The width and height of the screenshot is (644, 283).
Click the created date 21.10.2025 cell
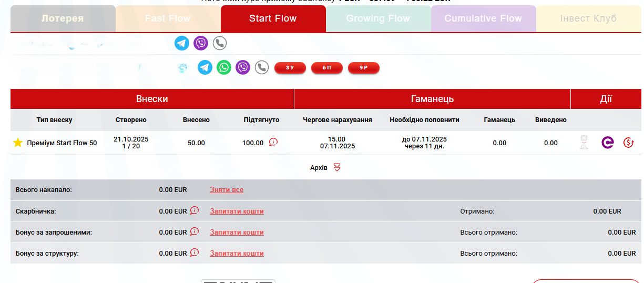131,143
